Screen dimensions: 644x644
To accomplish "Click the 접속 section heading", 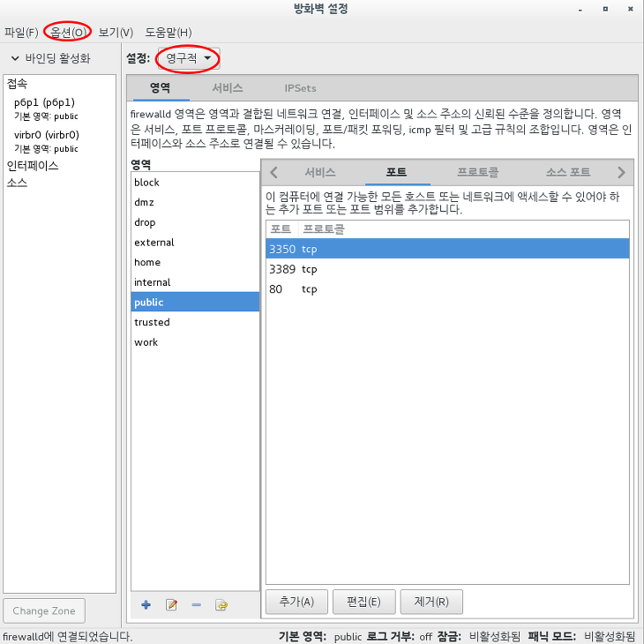I will coord(18,84).
